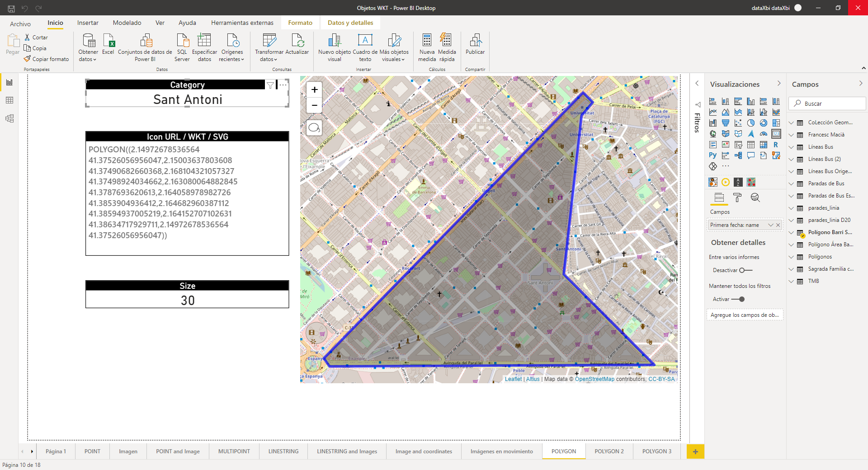Add a new page with plus button
Viewport: 868px width, 470px height.
[x=695, y=451]
